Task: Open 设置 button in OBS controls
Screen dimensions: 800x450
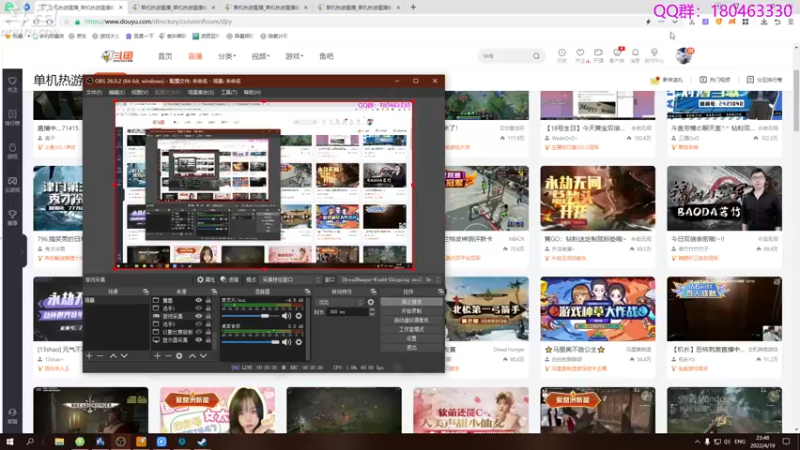Action: [411, 338]
